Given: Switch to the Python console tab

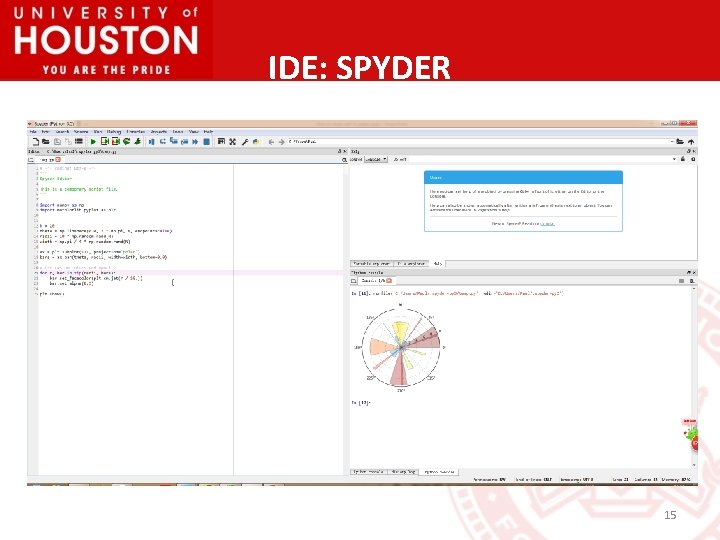Looking at the screenshot, I should (x=369, y=472).
